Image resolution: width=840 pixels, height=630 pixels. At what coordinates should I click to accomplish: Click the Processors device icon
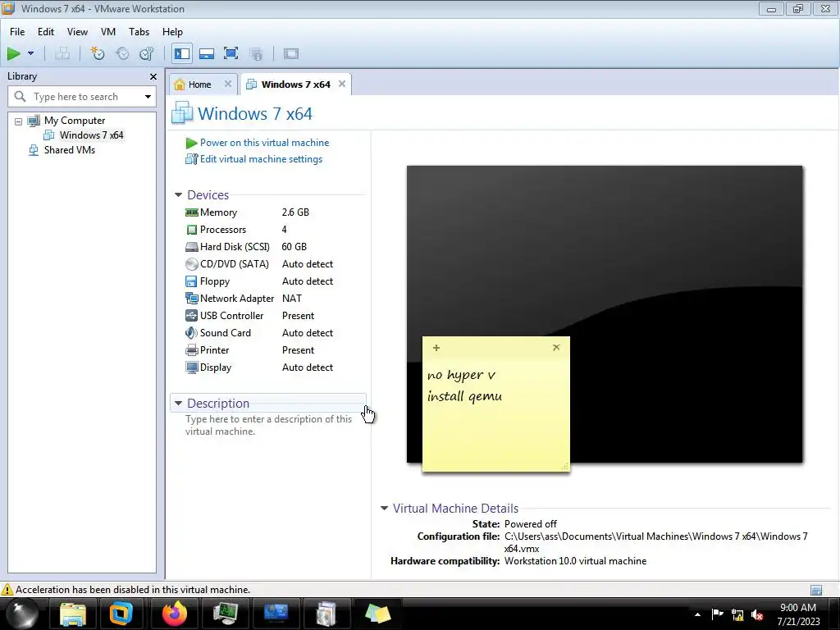(x=191, y=230)
